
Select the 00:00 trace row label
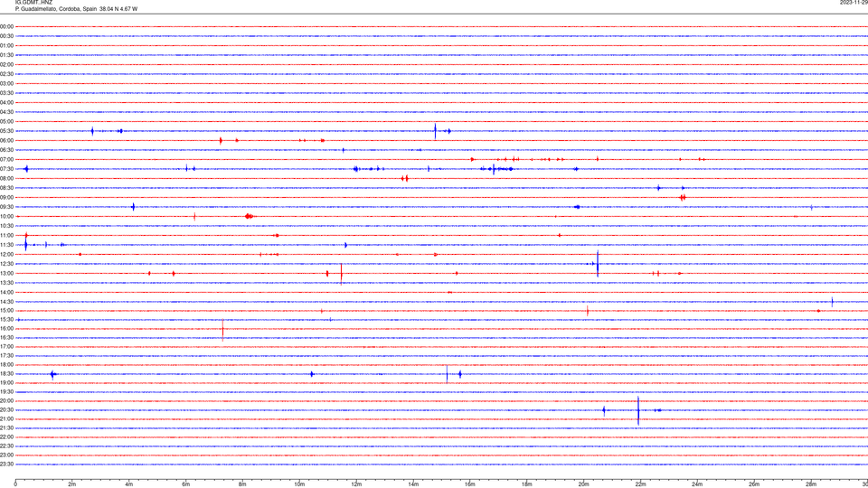[6, 26]
